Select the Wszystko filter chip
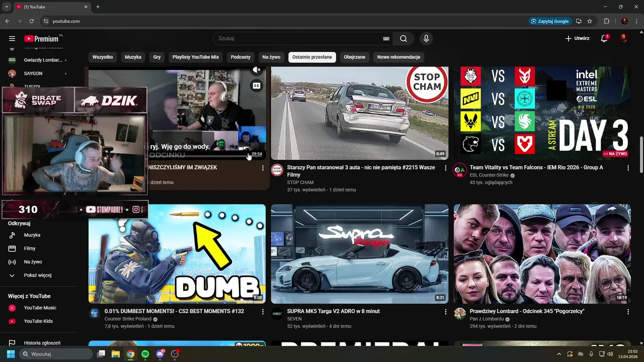 103,57
